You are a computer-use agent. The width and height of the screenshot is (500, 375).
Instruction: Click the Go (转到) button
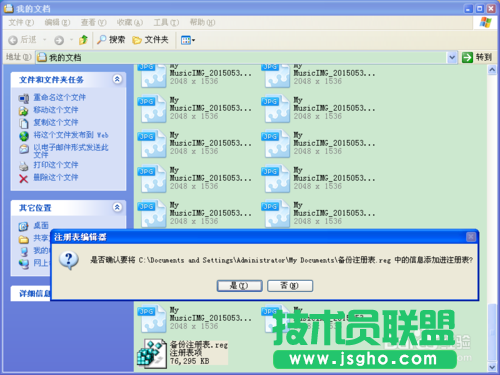pyautogui.click(x=477, y=57)
